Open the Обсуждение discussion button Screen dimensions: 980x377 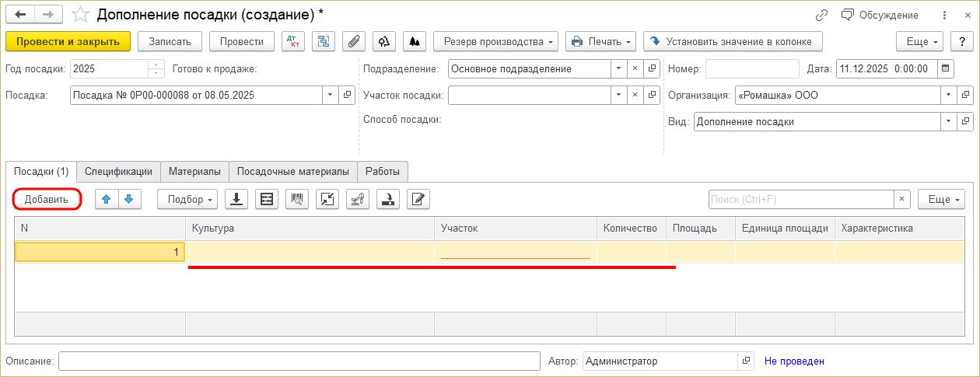[880, 15]
